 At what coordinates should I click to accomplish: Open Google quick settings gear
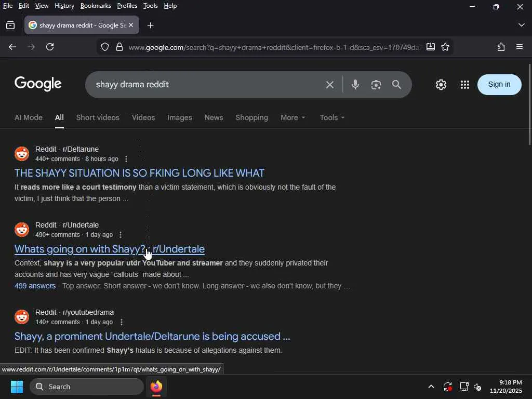(441, 85)
